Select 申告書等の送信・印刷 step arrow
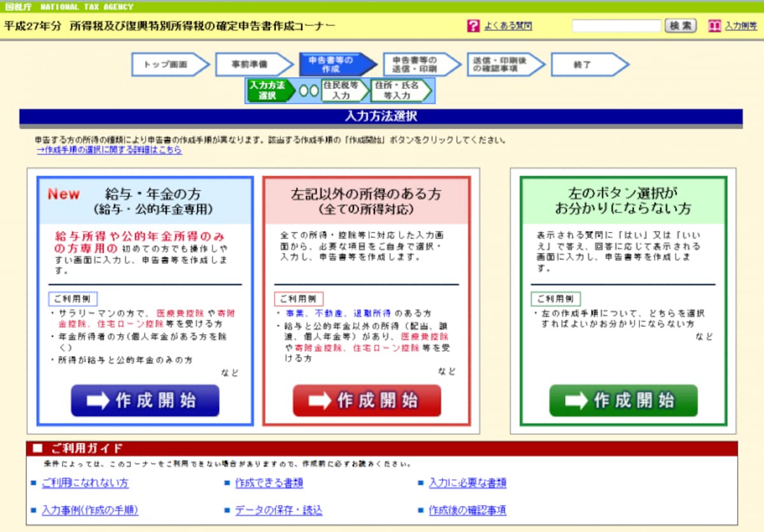Image resolution: width=764 pixels, height=532 pixels. pyautogui.click(x=422, y=64)
